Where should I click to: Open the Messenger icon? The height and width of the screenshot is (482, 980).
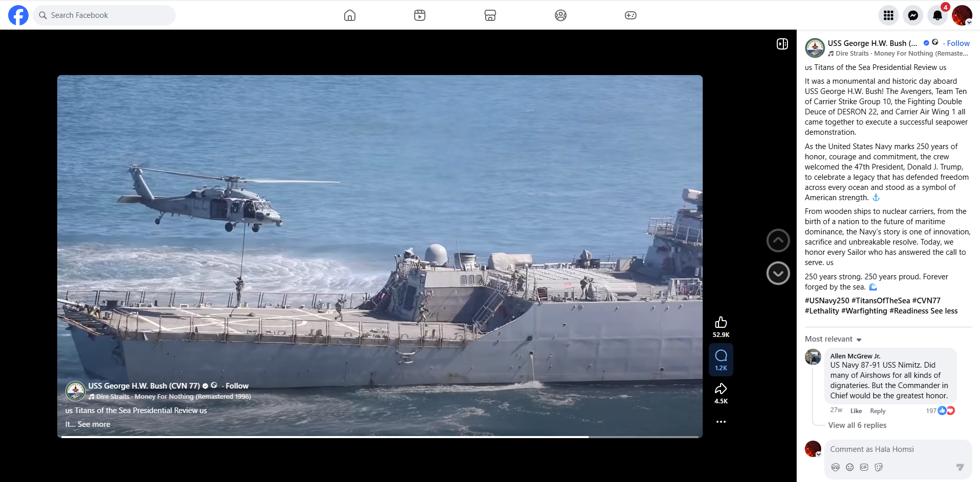[x=913, y=15]
